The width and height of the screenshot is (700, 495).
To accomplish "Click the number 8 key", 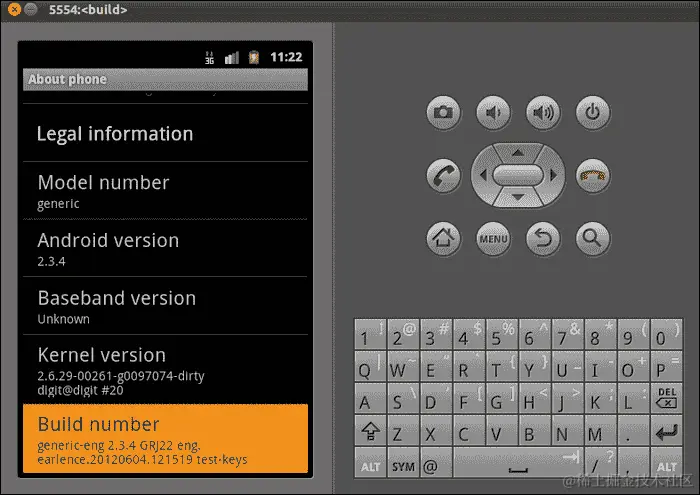I will tap(600, 334).
